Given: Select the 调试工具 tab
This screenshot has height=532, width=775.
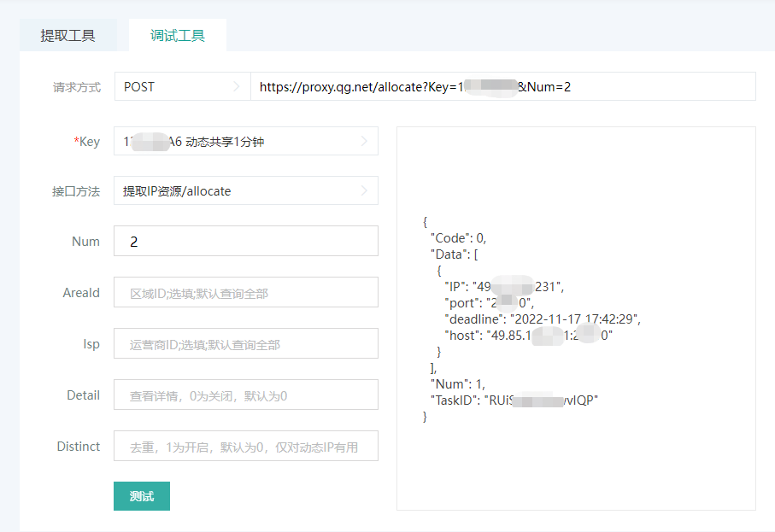Looking at the screenshot, I should (177, 36).
